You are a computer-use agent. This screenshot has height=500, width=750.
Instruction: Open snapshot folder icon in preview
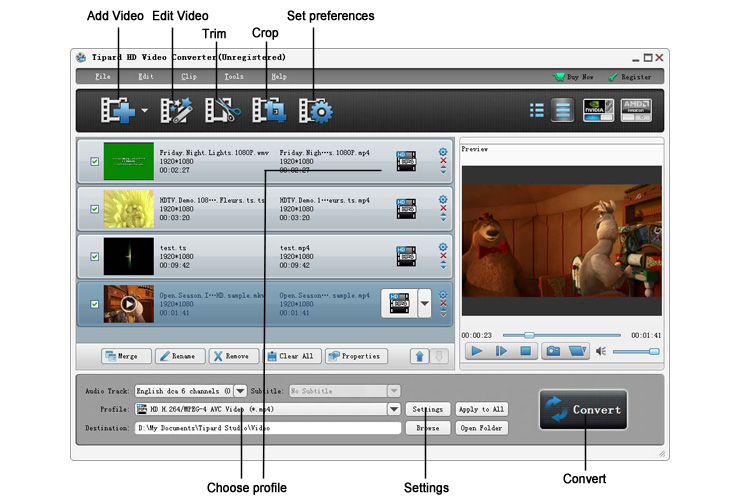coord(577,351)
